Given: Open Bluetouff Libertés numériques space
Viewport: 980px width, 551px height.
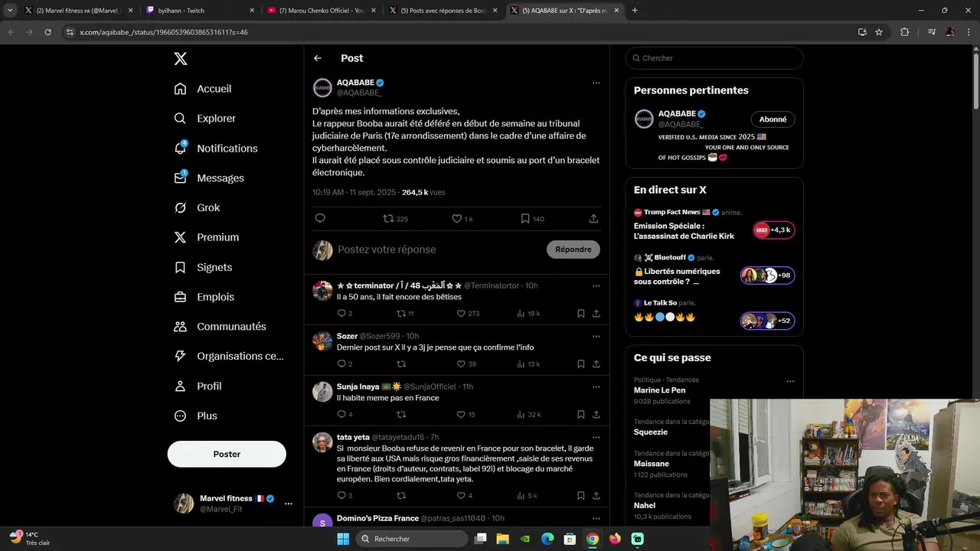Looking at the screenshot, I should 714,271.
